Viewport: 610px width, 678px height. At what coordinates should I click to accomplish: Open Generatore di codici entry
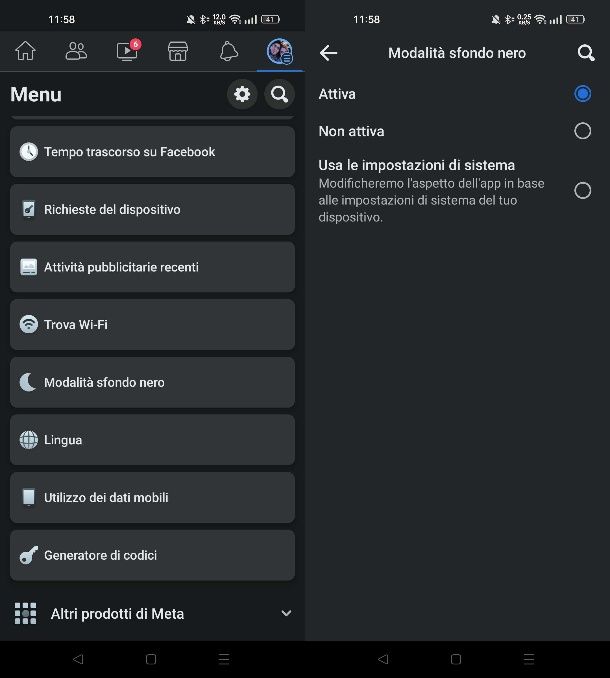(x=152, y=555)
